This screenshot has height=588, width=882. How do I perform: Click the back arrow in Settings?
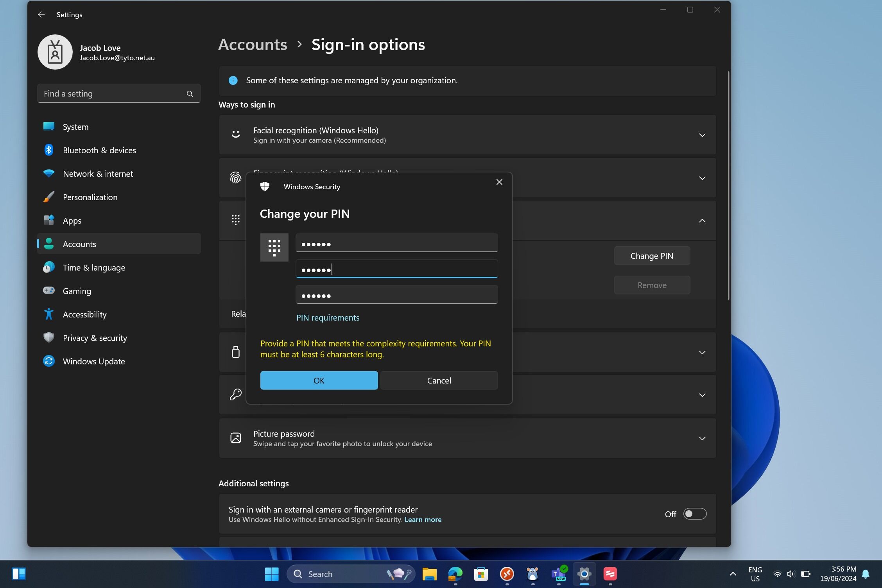(41, 14)
